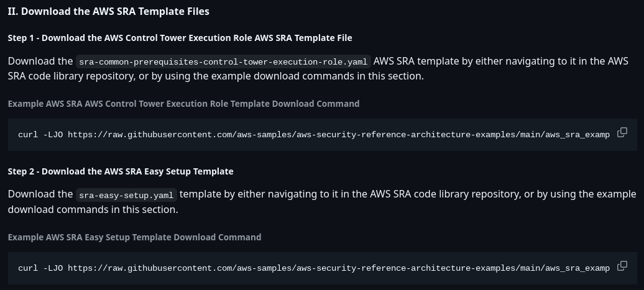Click the githubusercontent URL in the second command

(x=338, y=268)
